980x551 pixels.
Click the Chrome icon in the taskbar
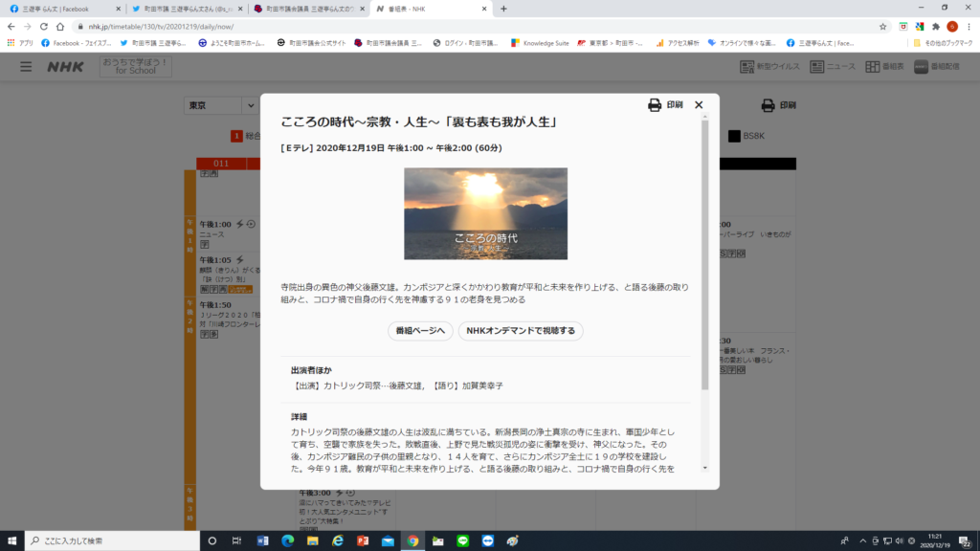pyautogui.click(x=412, y=541)
